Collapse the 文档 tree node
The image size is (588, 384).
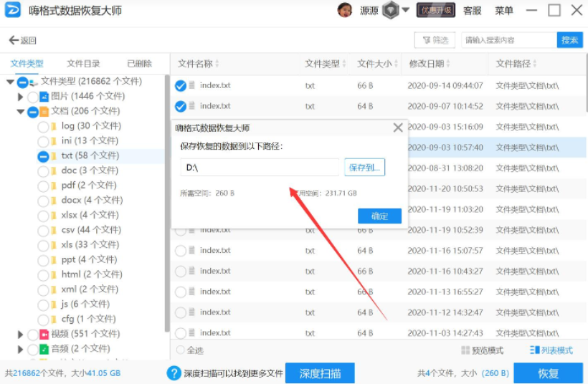tap(21, 111)
